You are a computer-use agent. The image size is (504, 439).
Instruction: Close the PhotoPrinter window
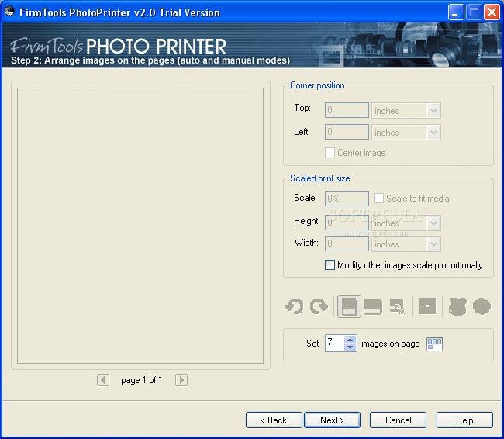coord(492,12)
